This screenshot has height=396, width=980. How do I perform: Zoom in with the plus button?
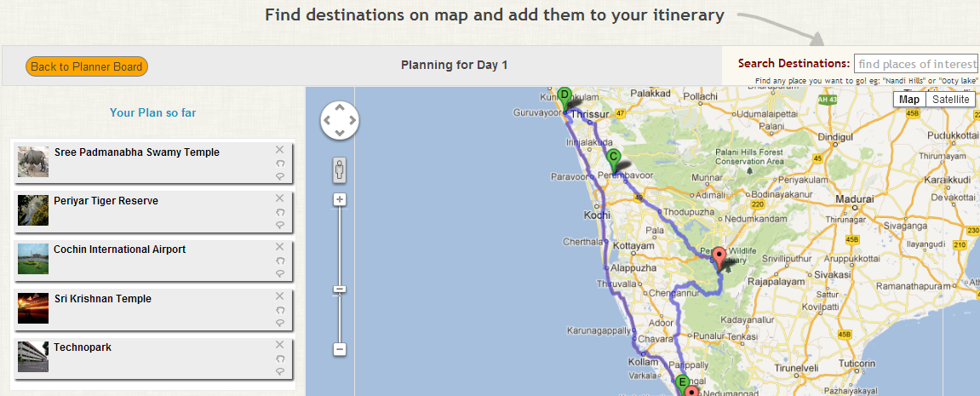[x=340, y=199]
